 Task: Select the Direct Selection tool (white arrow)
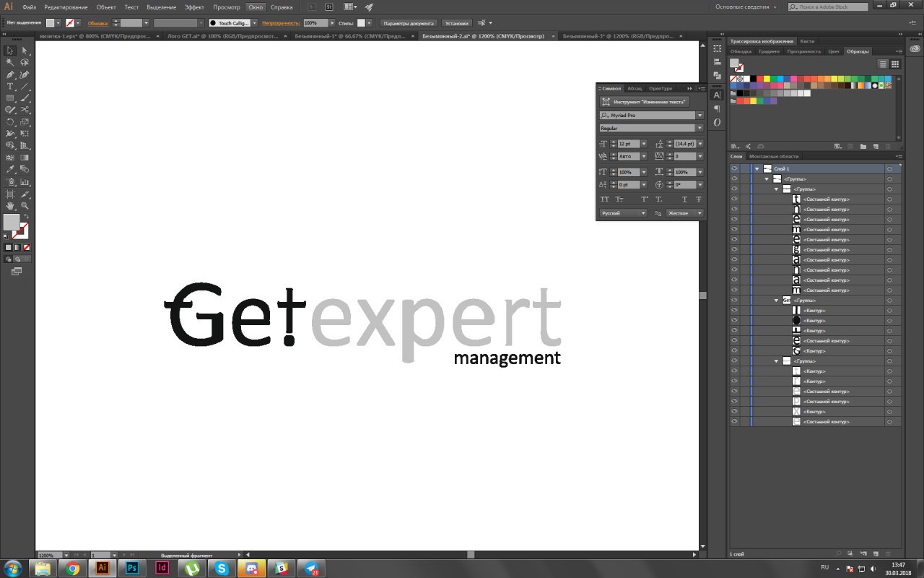click(x=25, y=51)
